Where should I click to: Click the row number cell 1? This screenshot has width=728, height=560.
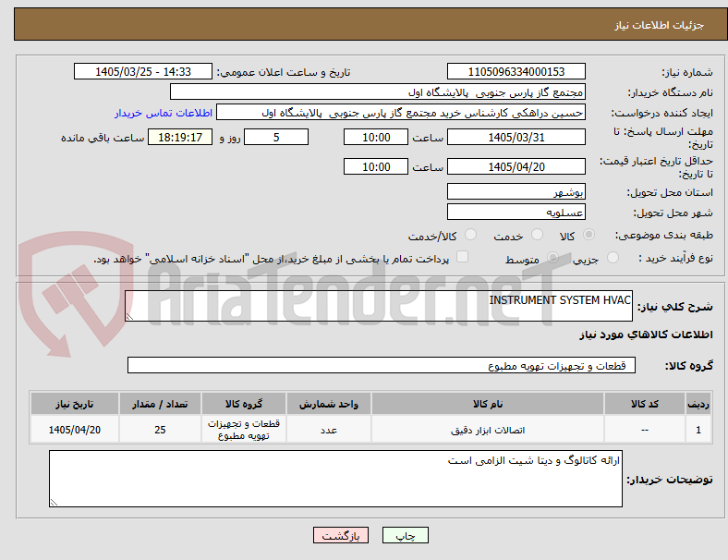(698, 430)
